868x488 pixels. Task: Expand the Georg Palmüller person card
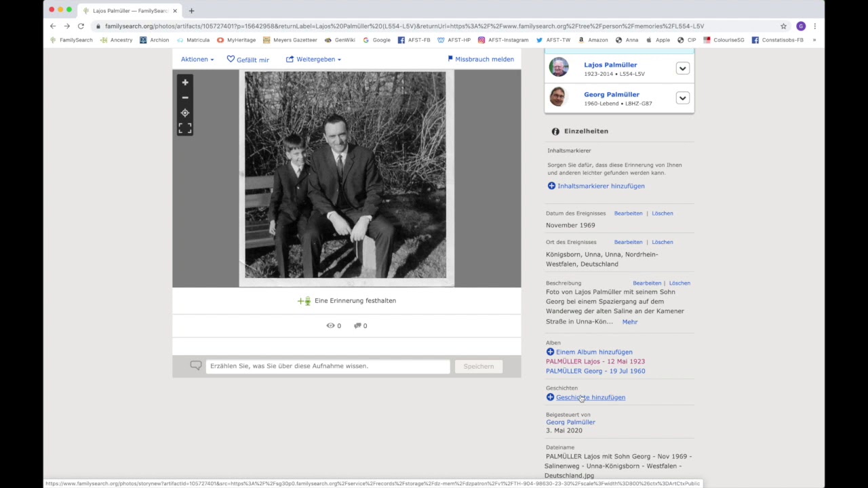click(682, 98)
